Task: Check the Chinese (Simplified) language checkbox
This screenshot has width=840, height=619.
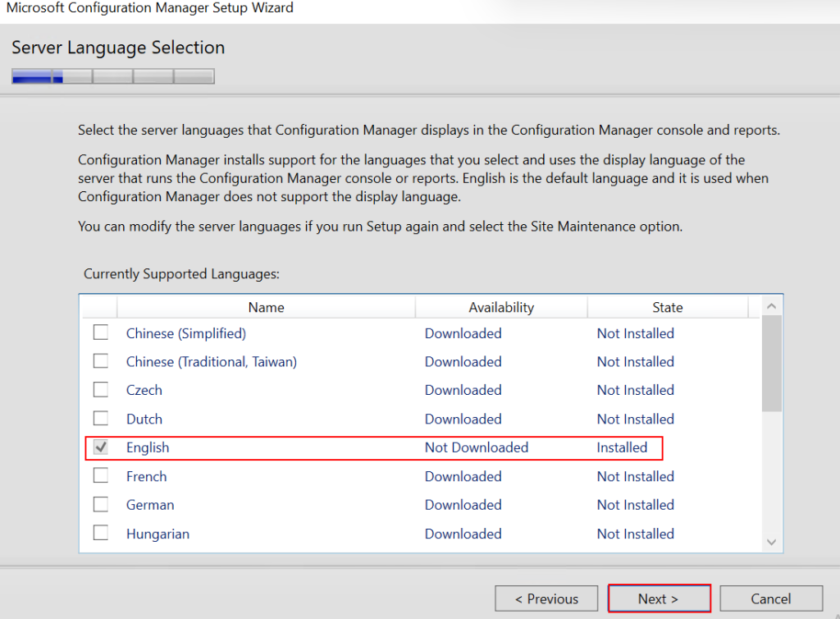Action: tap(100, 332)
